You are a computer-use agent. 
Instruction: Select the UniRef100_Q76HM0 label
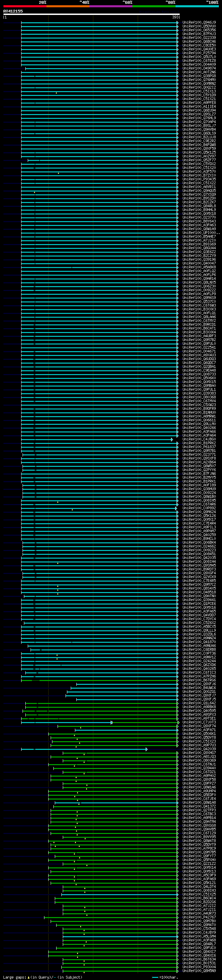click(199, 80)
